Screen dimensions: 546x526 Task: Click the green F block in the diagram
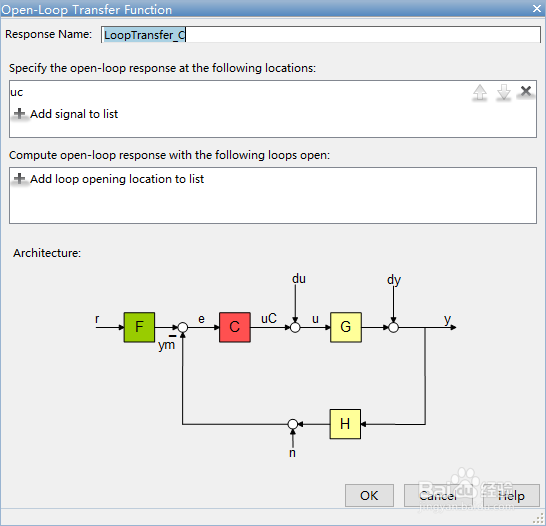tap(139, 327)
